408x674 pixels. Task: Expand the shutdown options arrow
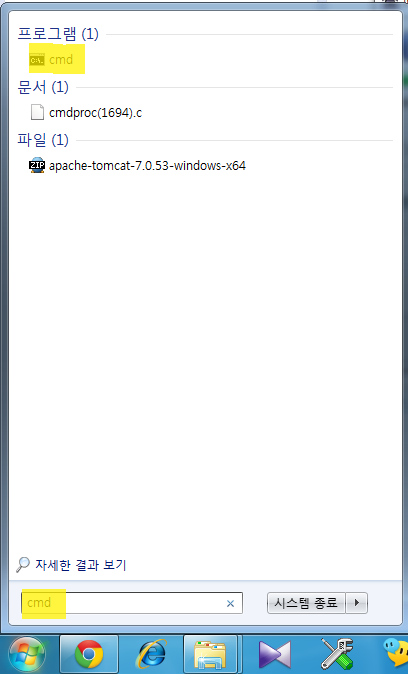tap(356, 603)
